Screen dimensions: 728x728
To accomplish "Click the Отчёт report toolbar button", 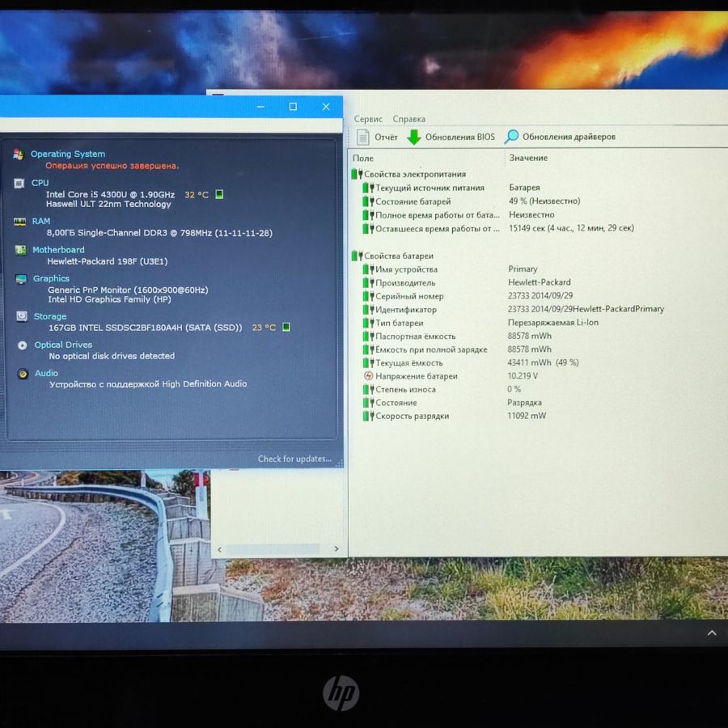I will pyautogui.click(x=377, y=137).
